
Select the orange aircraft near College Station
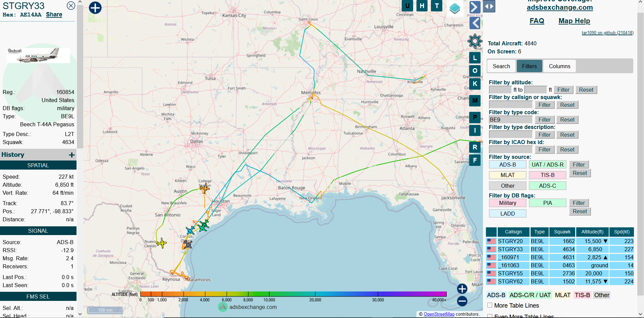pos(204,188)
